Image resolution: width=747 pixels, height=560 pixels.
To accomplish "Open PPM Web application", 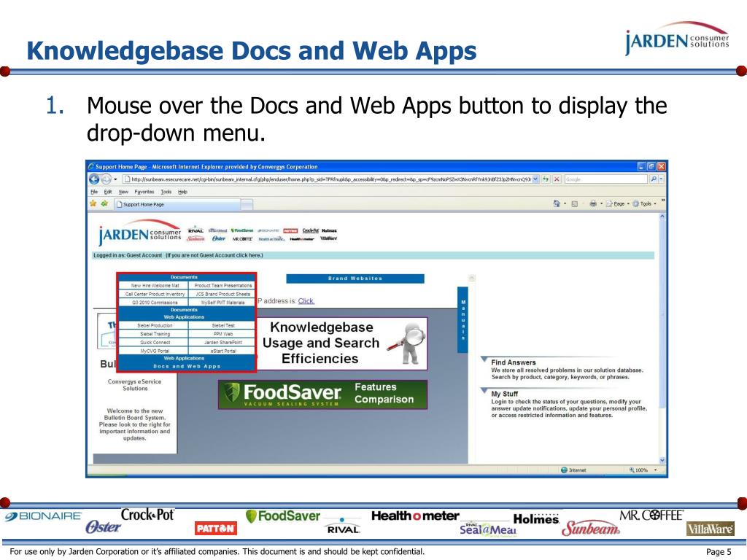I will point(223,334).
